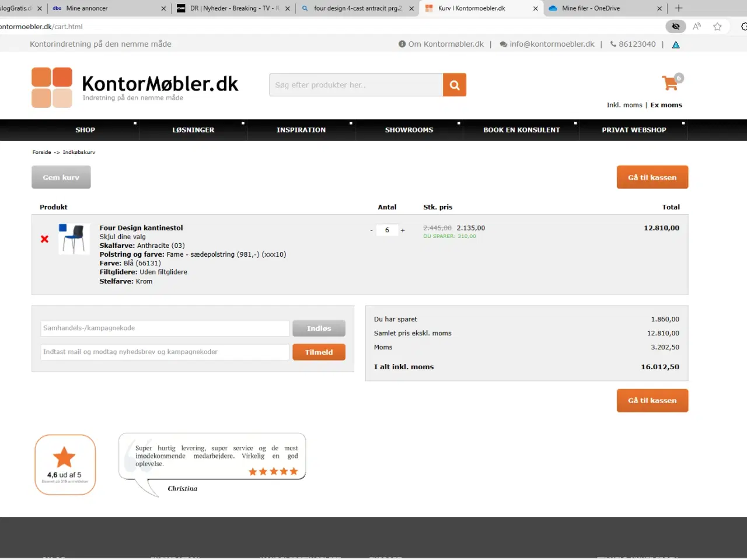Click the KontorMøbler.dk logo
This screenshot has height=560, width=747.
pos(135,87)
